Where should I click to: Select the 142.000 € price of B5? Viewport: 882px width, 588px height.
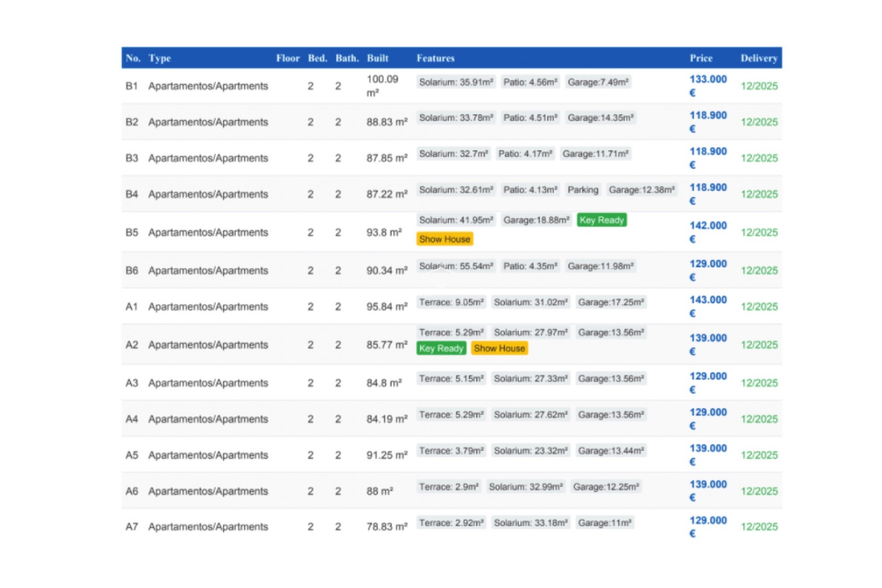point(707,226)
